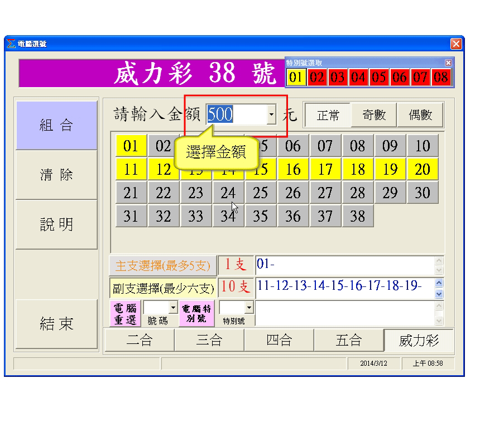Select the 正常 (normal) mode button

(328, 115)
